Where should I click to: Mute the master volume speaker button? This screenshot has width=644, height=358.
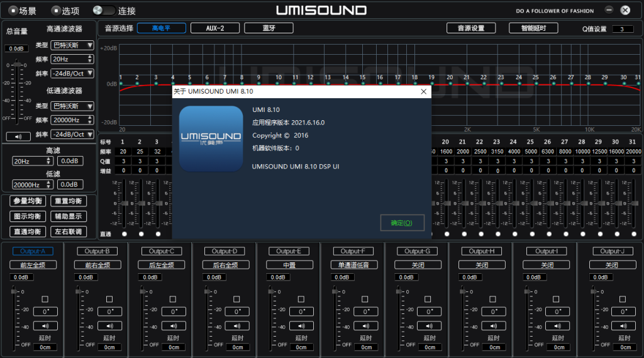(18, 137)
